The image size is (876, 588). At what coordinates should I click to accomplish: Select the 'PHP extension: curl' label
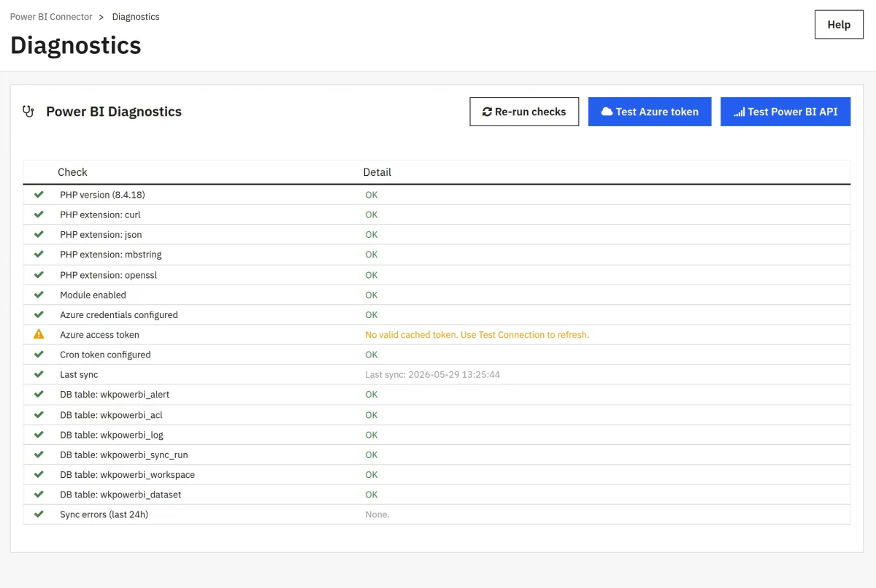100,214
